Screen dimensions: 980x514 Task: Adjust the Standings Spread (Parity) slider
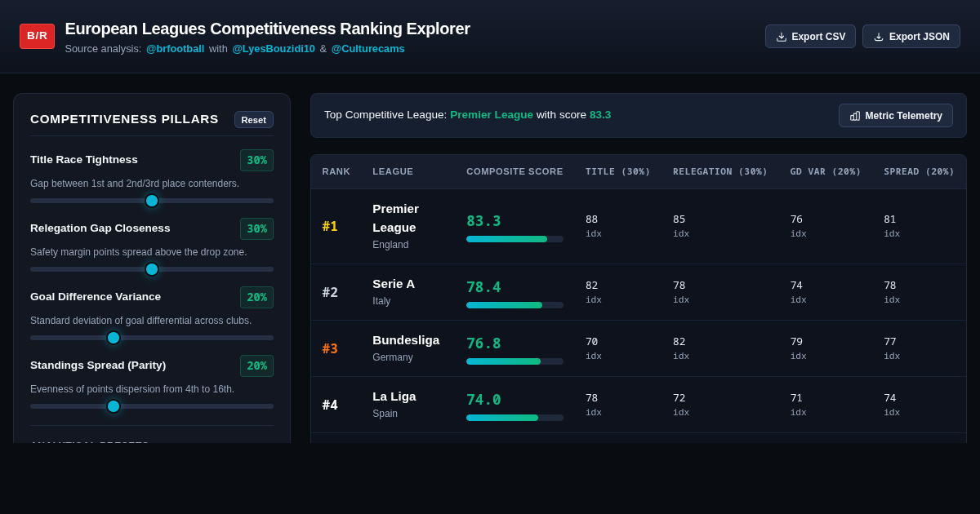[152, 406]
